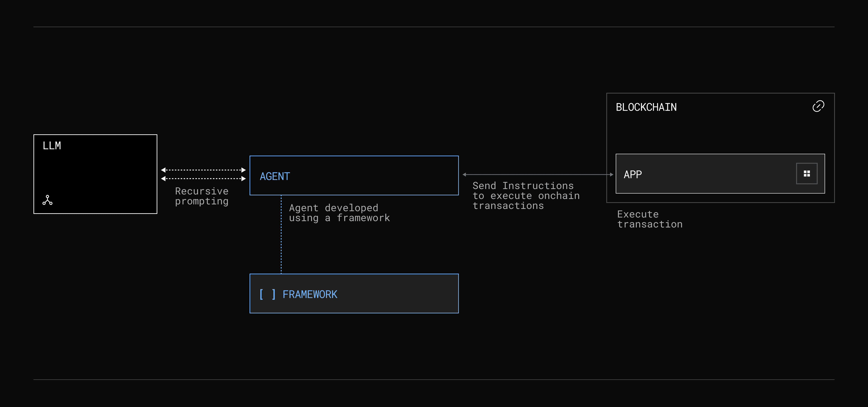Click the square brackets icon beside FRAMEWORK
The image size is (868, 407).
(268, 294)
